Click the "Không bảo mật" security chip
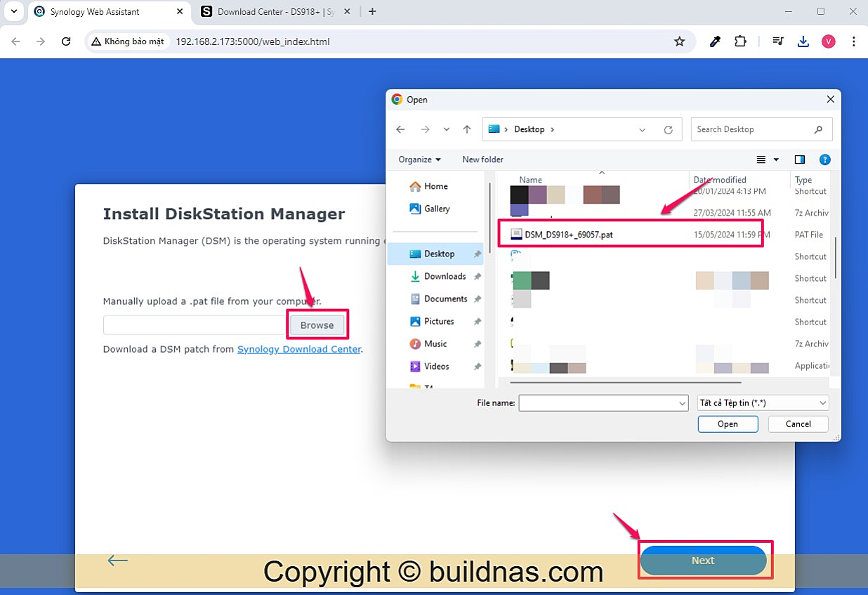 pyautogui.click(x=127, y=41)
